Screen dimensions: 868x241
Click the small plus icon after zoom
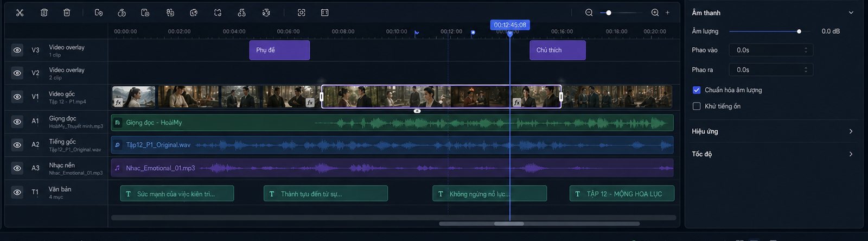click(x=668, y=12)
